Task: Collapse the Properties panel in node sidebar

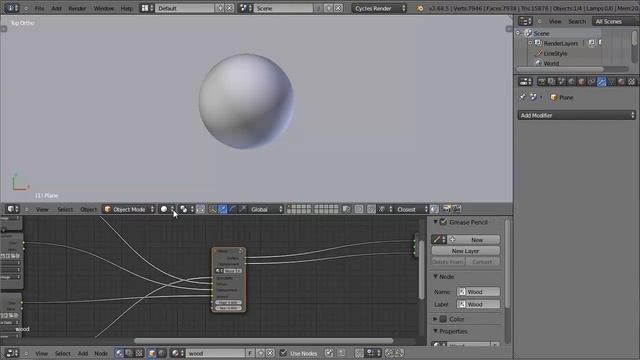Action: (x=435, y=331)
